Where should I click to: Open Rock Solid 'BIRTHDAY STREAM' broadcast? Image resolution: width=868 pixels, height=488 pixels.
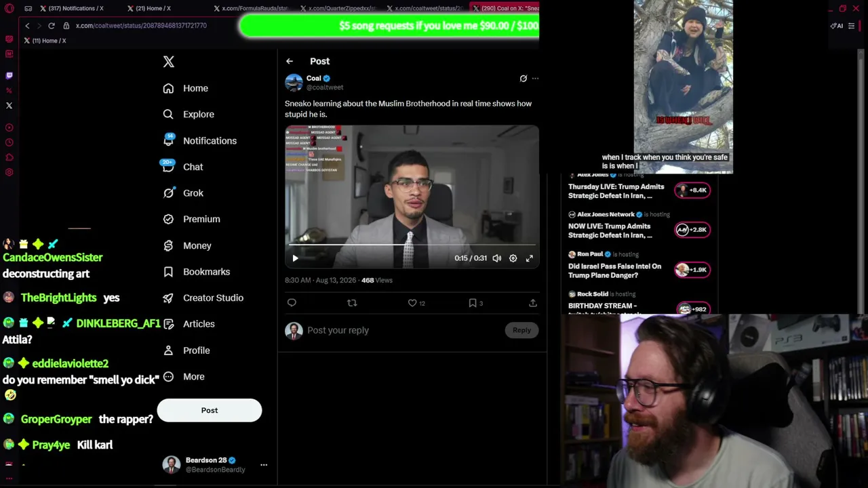[x=639, y=302]
